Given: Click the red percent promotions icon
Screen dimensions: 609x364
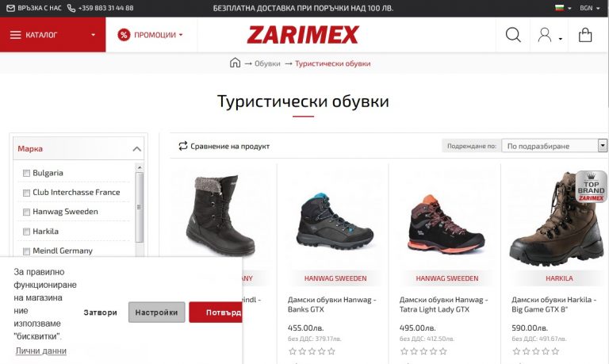Looking at the screenshot, I should coord(124,35).
